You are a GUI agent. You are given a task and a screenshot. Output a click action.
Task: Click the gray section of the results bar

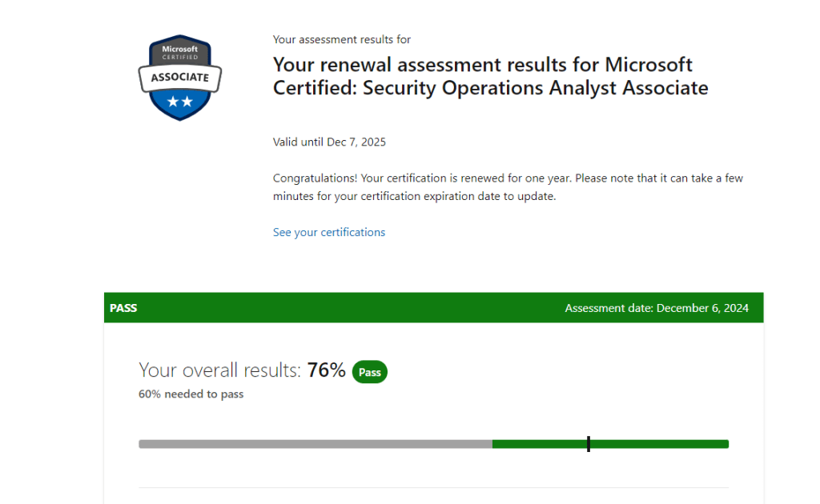click(315, 444)
